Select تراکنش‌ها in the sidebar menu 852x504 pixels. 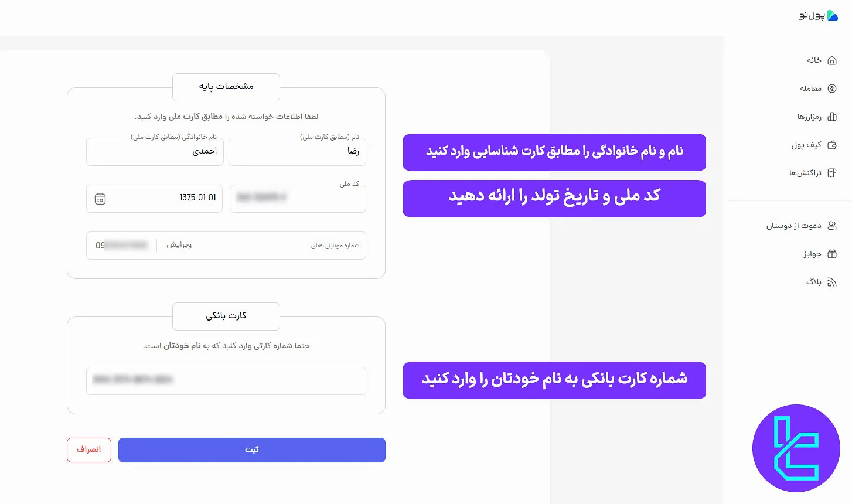(806, 173)
